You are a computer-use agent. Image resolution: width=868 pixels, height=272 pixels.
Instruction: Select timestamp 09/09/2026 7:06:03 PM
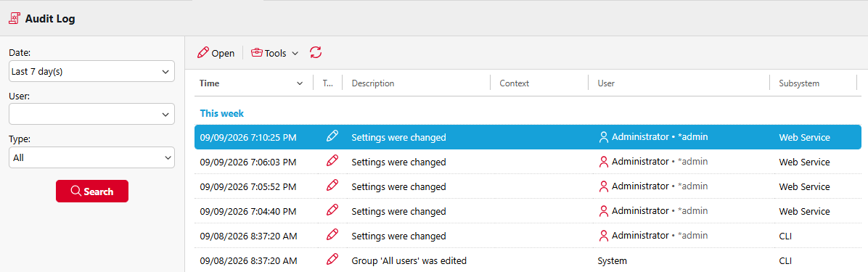pos(248,162)
